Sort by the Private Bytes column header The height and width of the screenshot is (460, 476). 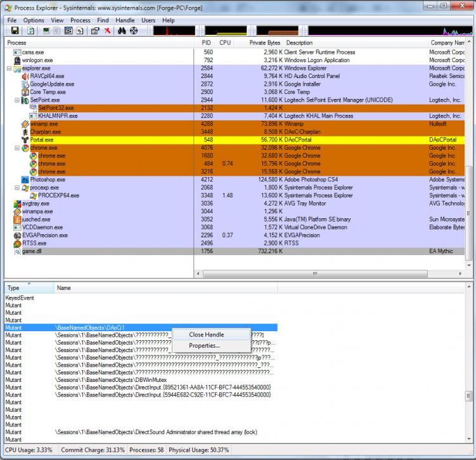tap(260, 43)
